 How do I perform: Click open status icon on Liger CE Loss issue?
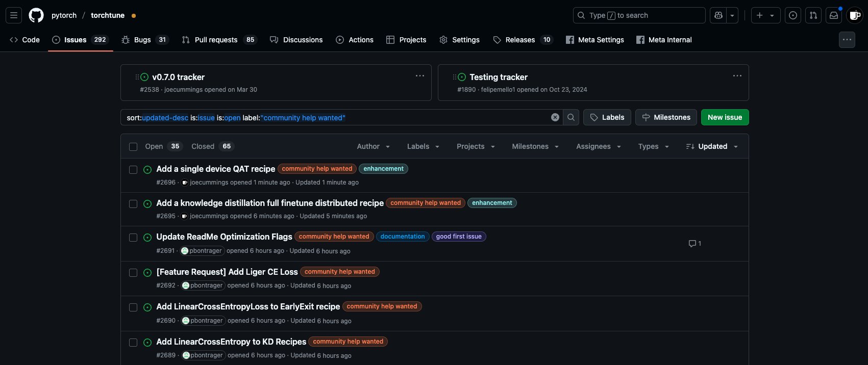pyautogui.click(x=147, y=273)
